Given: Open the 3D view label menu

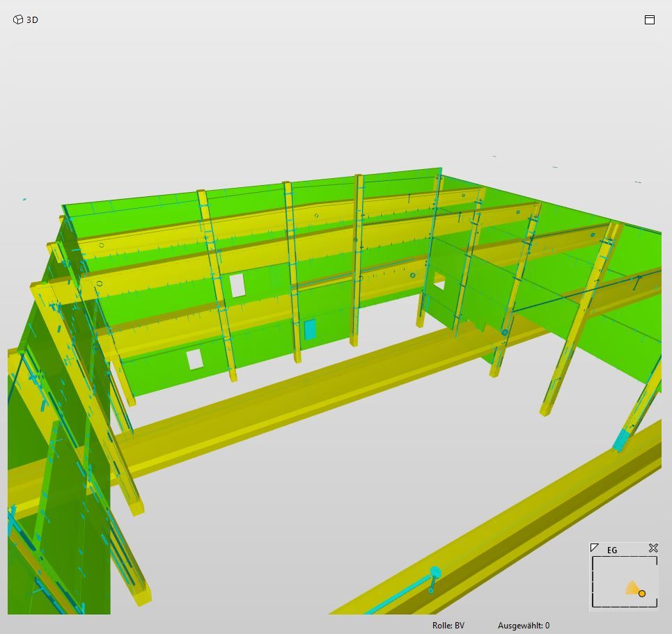Looking at the screenshot, I should pyautogui.click(x=32, y=19).
